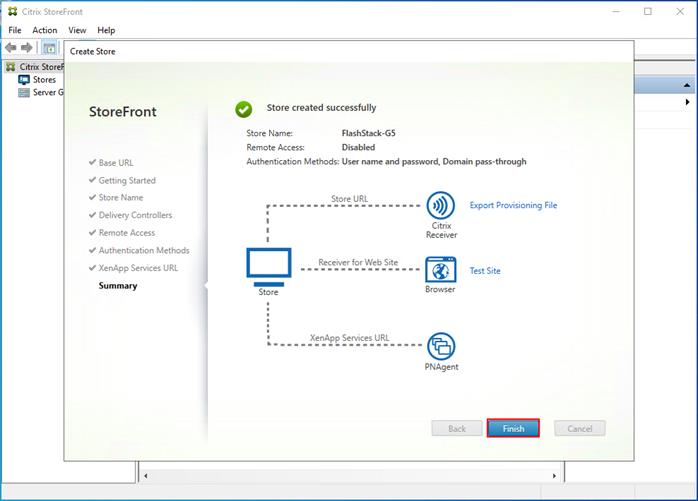Select the Store Name wizard step

tap(121, 197)
